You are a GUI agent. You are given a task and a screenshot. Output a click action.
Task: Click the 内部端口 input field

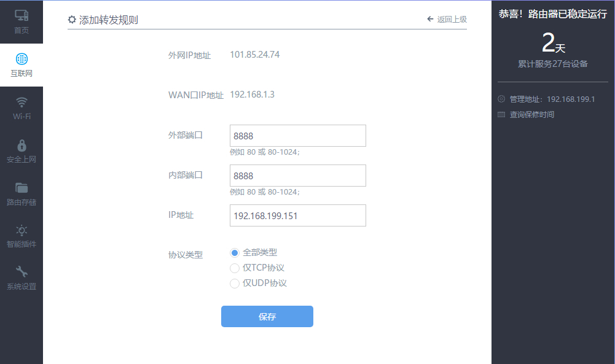click(297, 176)
